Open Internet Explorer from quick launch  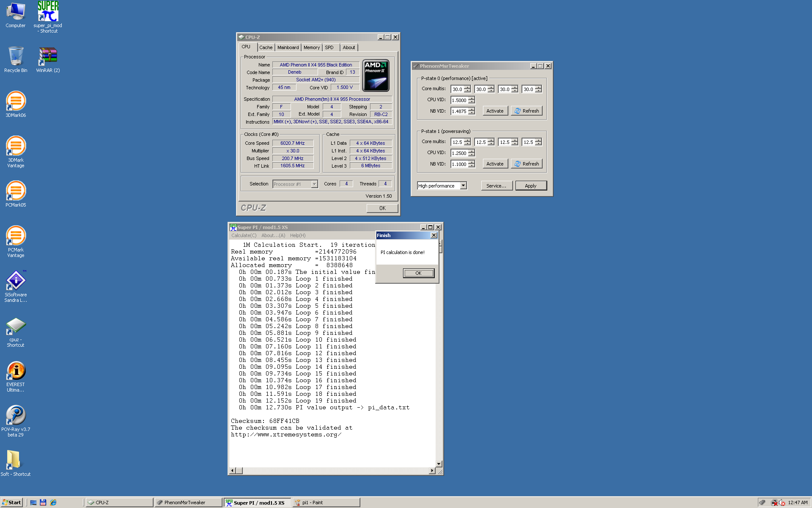pyautogui.click(x=53, y=502)
